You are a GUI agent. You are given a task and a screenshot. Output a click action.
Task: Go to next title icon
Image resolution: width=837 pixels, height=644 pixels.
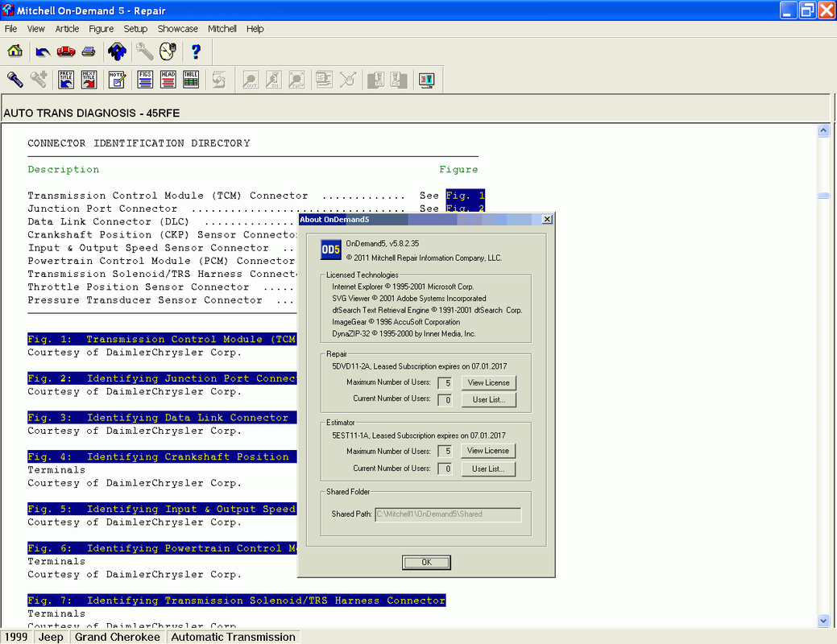tap(89, 80)
